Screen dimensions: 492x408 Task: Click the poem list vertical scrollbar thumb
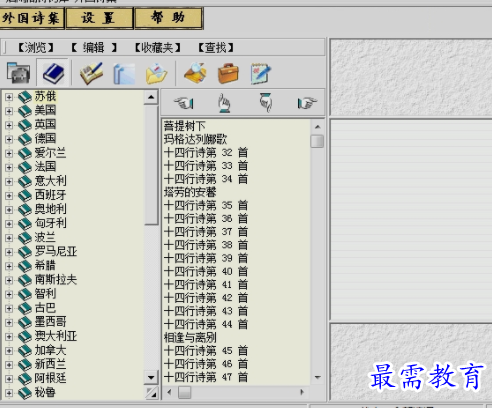pos(317,141)
